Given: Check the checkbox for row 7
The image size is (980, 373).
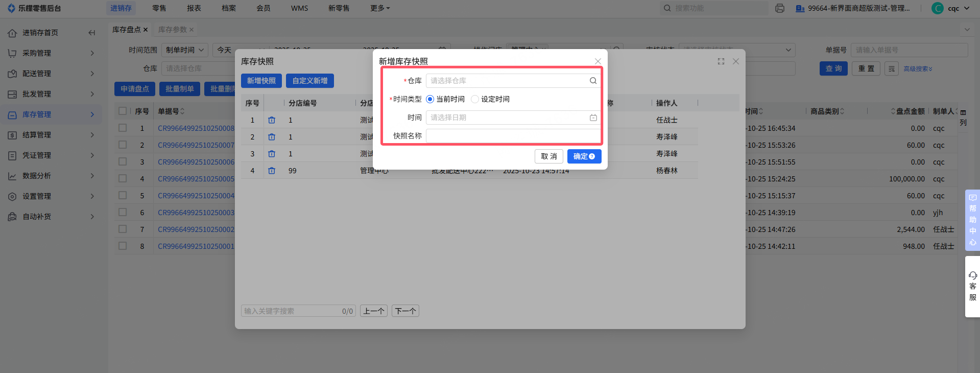Looking at the screenshot, I should [x=123, y=229].
